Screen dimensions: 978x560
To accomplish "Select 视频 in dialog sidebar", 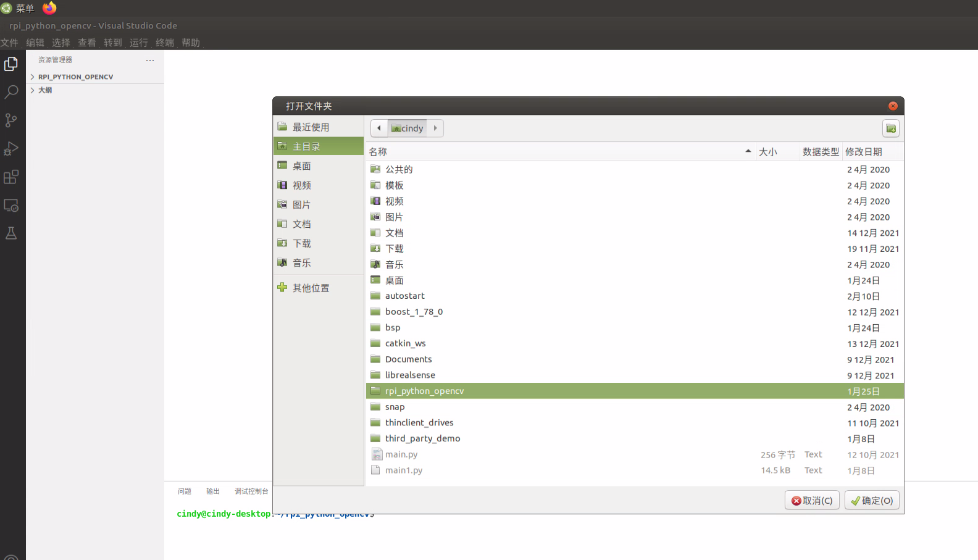I will [319, 185].
